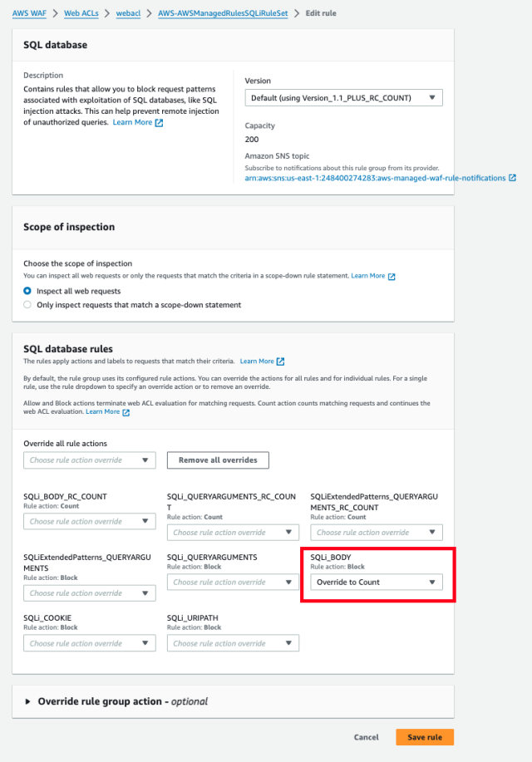Open AWS-AWSManagedRulesSQLiRuleSet breadcrumb link

[x=223, y=13]
